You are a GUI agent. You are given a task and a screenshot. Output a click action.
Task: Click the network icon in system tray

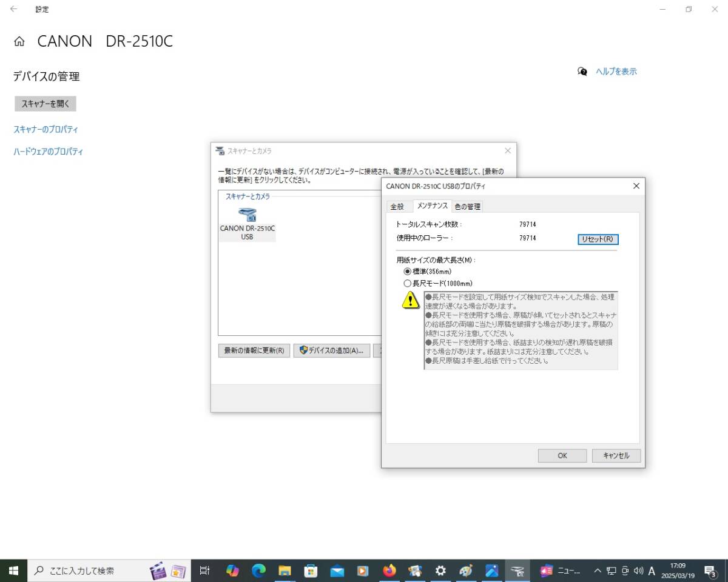coord(612,570)
